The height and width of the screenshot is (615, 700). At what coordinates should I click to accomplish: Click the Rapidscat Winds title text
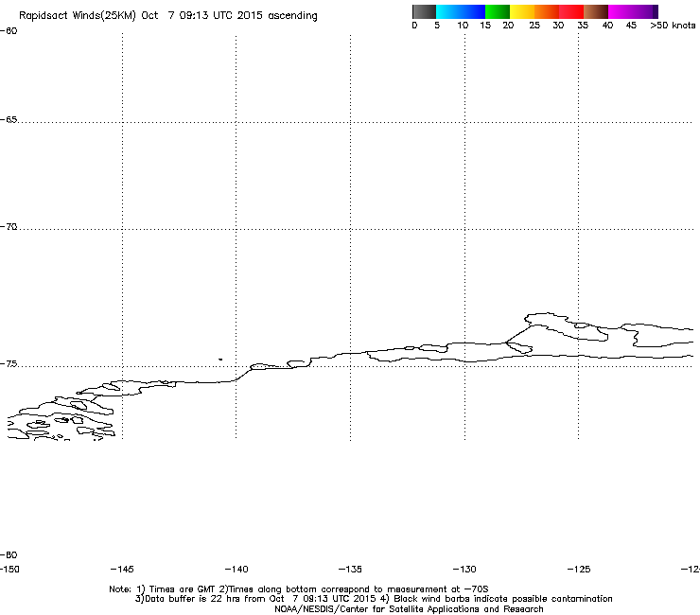coord(168,15)
